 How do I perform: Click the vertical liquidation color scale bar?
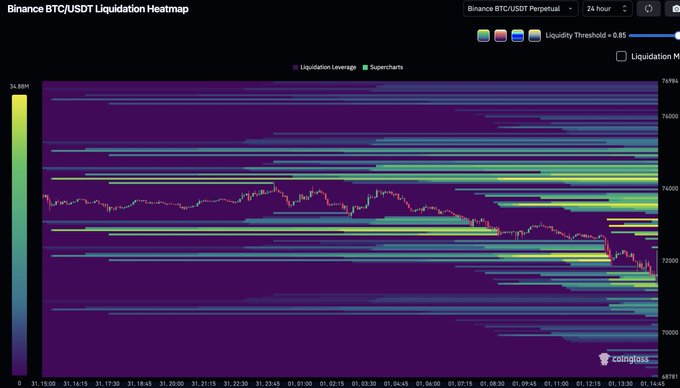point(20,235)
